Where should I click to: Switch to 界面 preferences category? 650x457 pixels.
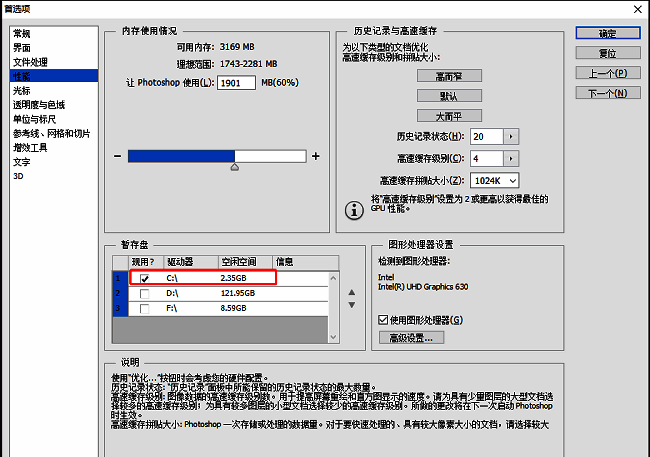(22, 48)
